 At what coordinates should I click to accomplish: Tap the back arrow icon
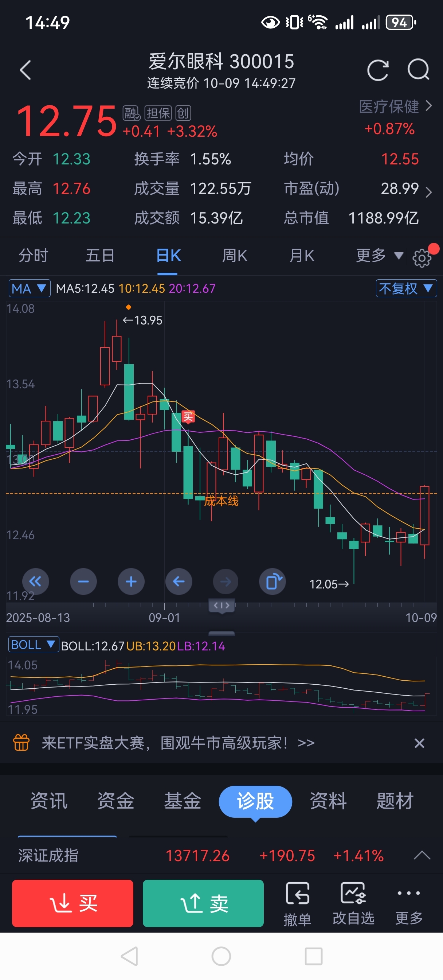tap(26, 70)
